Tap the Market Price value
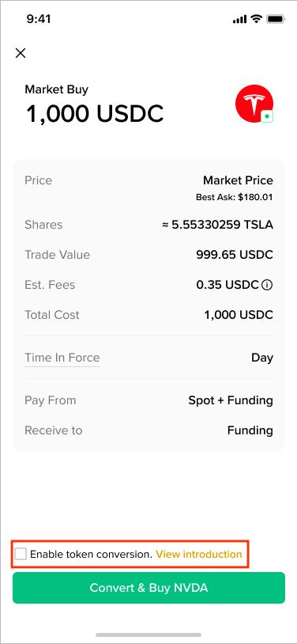Image resolution: width=297 pixels, height=644 pixels. point(238,180)
